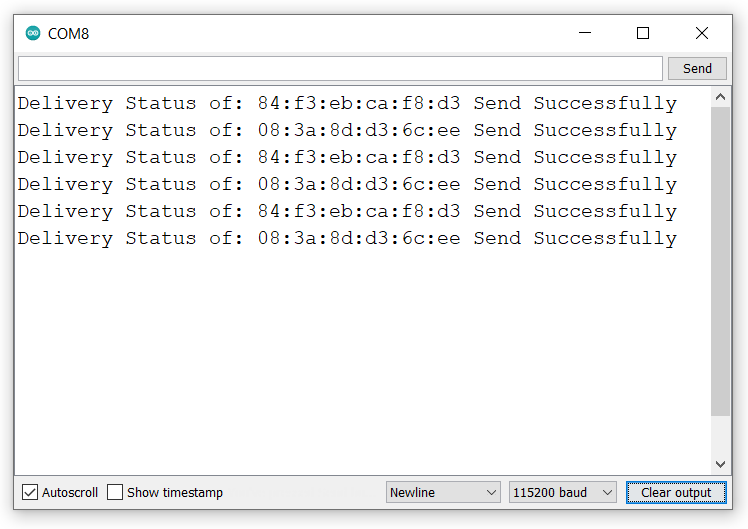Click the Autoscroll label text
The width and height of the screenshot is (748, 529).
(70, 492)
